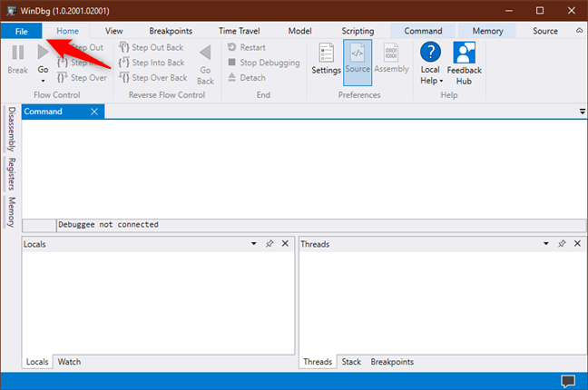Open the Time Travel ribbon tab
This screenshot has height=390, width=588.
click(x=240, y=31)
